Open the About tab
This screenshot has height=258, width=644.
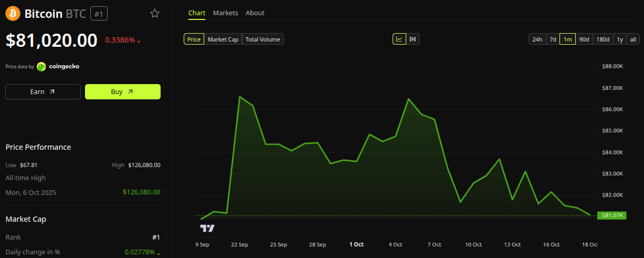255,13
